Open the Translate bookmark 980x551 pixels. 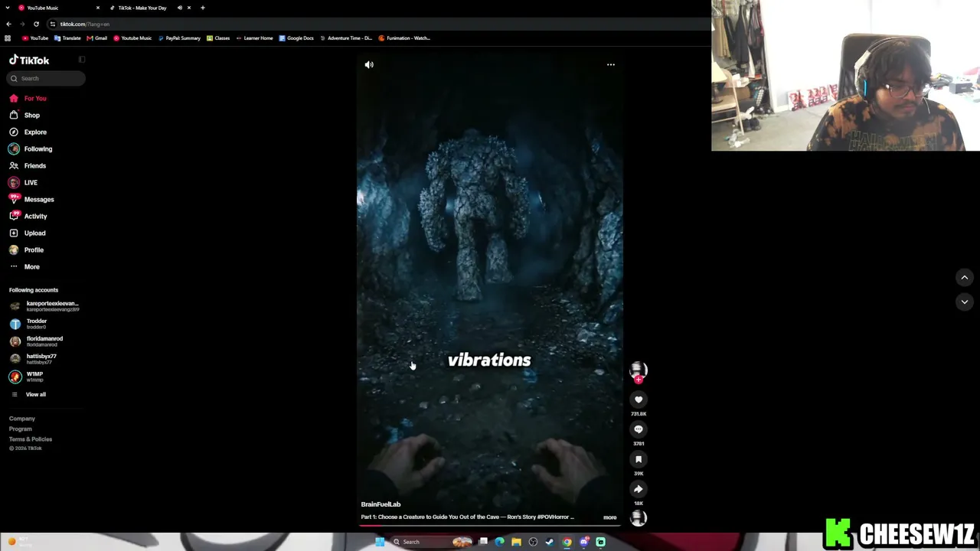pos(67,38)
